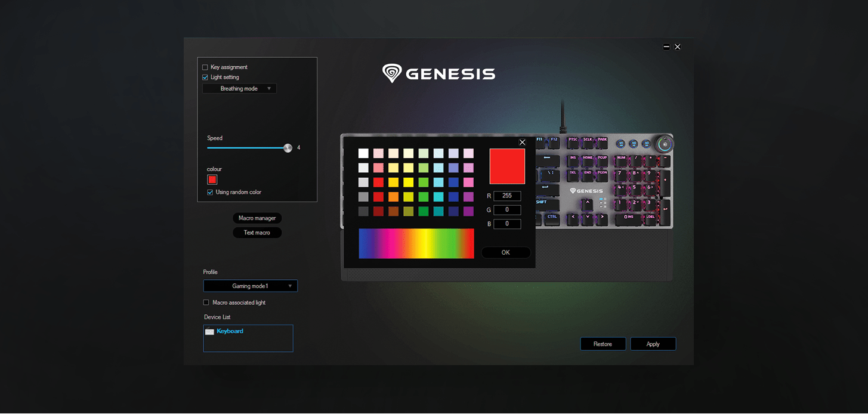Open the Macro manager
Screen dimensions: 868x414
257,218
